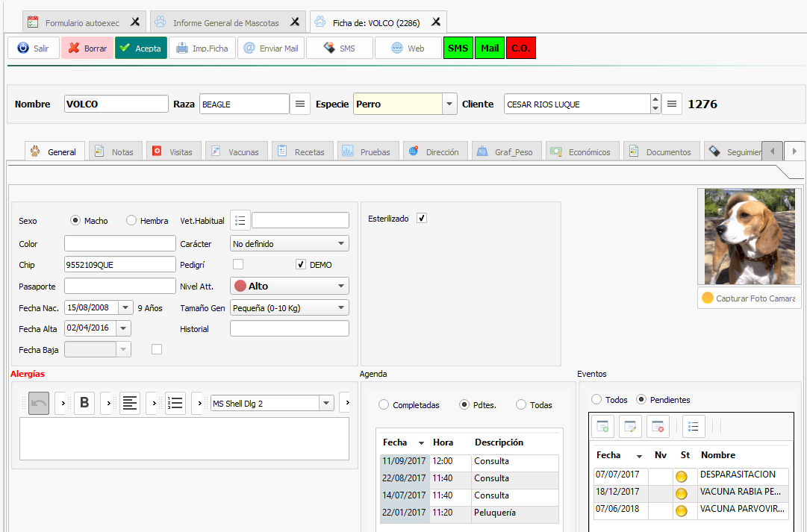Toggle the DEMO checkbox
Screen dimensions: 807x532
(301, 264)
